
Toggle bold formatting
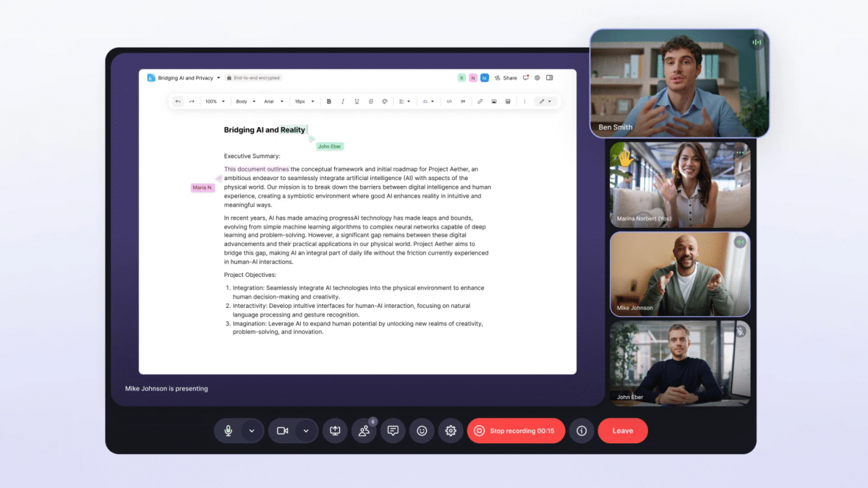tap(329, 101)
